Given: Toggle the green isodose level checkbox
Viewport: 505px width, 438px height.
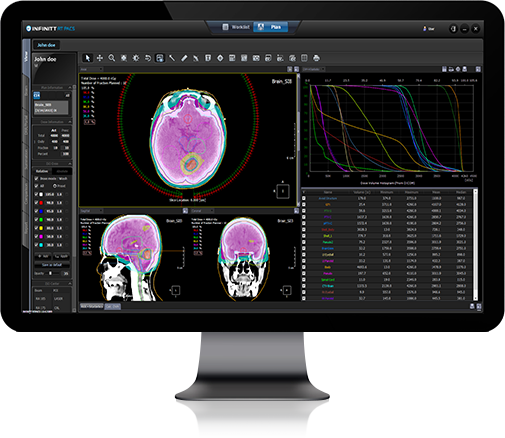Looking at the screenshot, I should (36, 219).
